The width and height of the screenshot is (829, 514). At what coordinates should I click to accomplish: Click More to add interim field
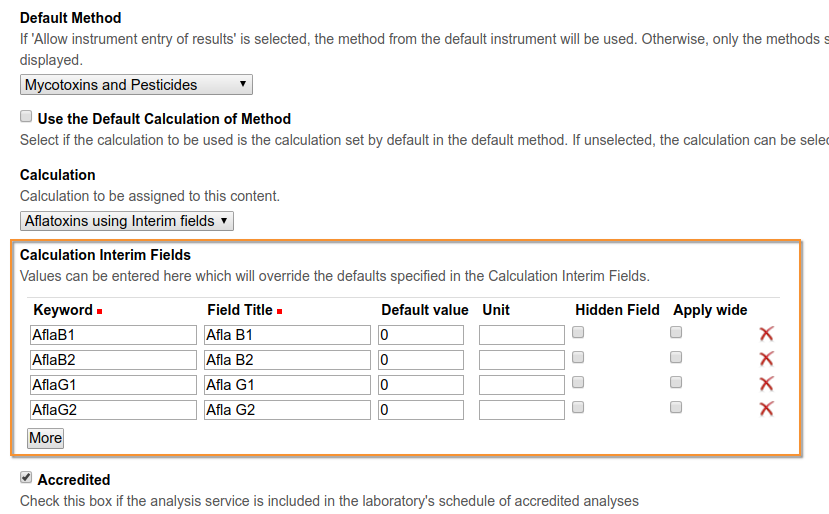point(45,438)
